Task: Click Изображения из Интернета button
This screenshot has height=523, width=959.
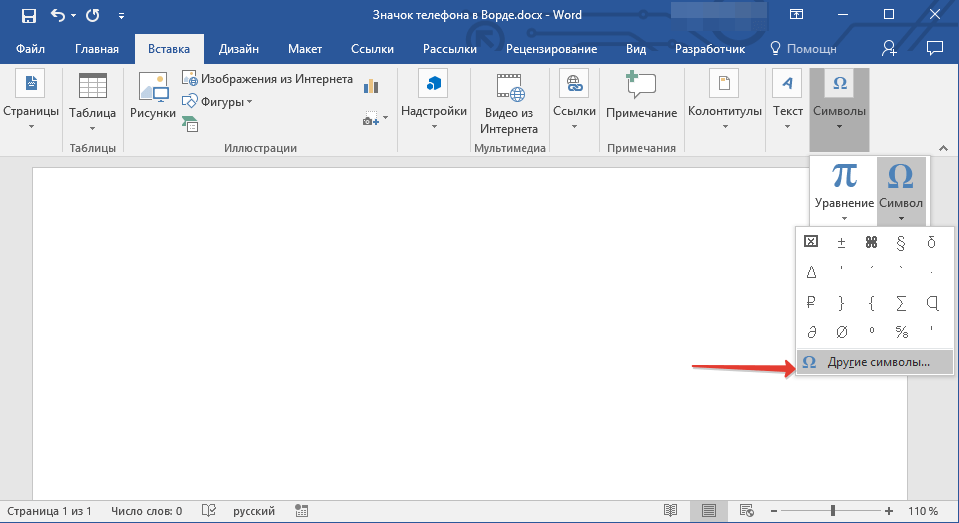Action: point(267,79)
